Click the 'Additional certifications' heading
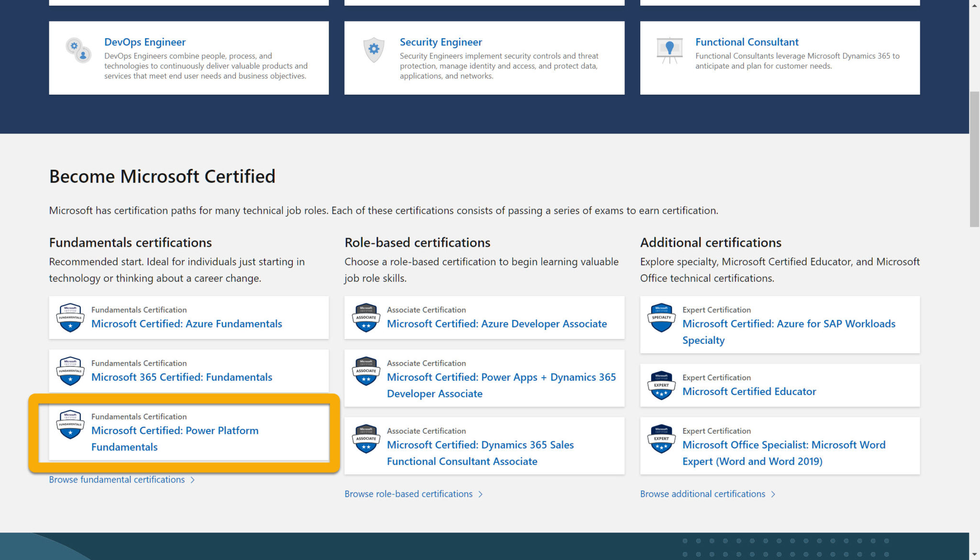980x560 pixels. 711,242
